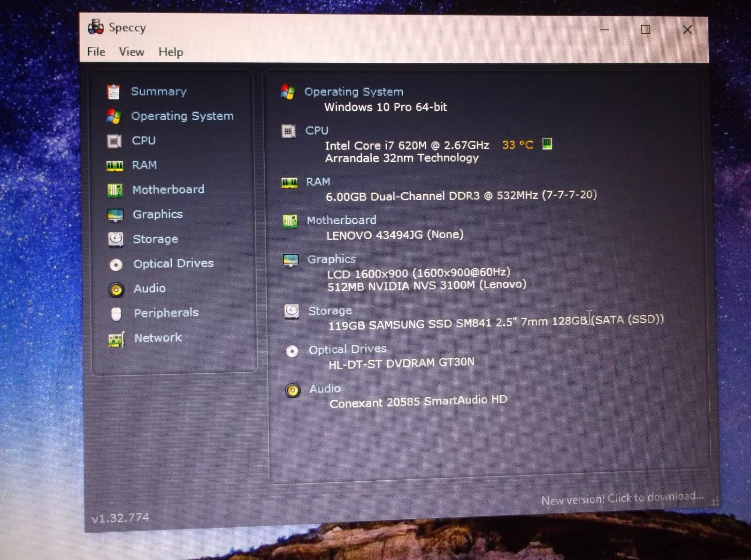Image resolution: width=751 pixels, height=560 pixels.
Task: Select CPU in the sidebar list
Action: 144,140
